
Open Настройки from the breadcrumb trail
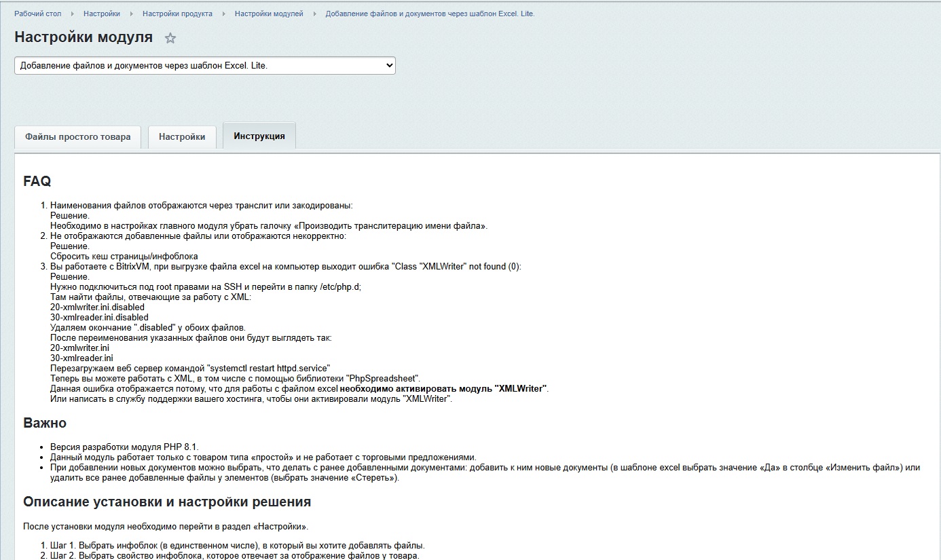tap(101, 13)
